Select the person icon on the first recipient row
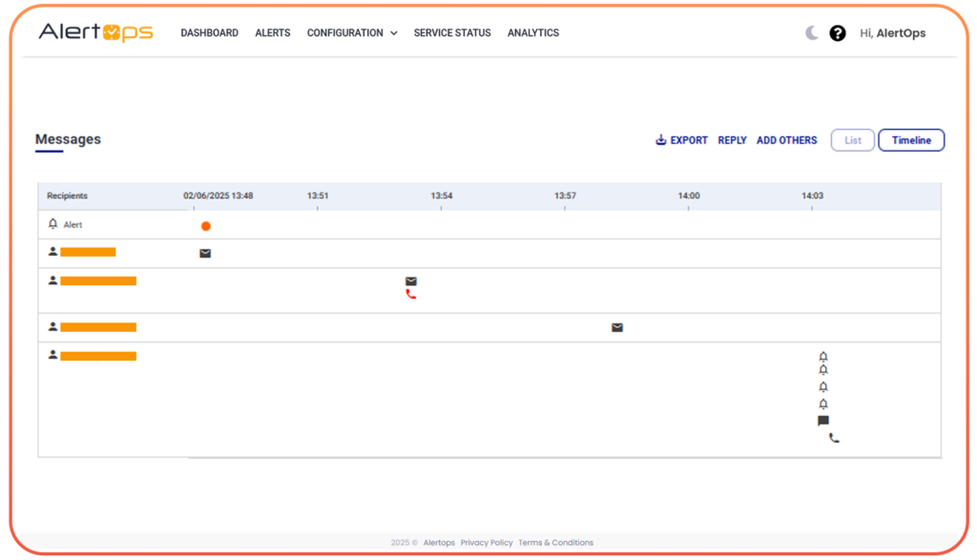Image resolution: width=977 pixels, height=560 pixels. click(51, 251)
